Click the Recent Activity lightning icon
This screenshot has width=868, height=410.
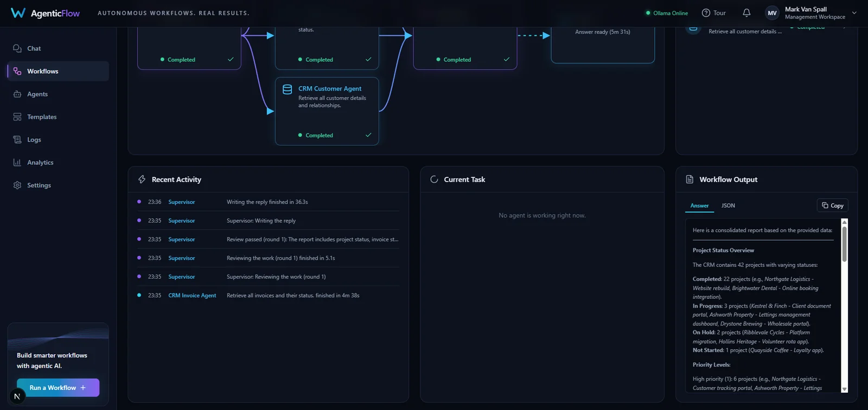coord(142,180)
